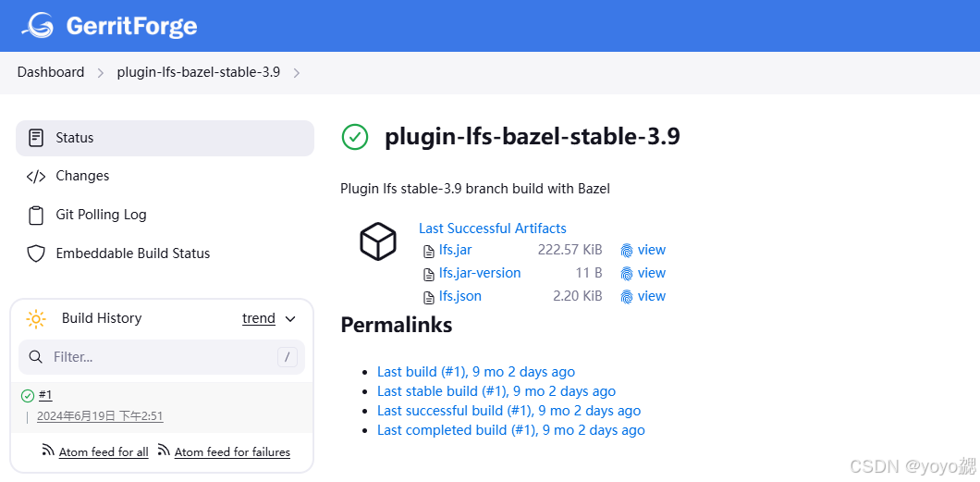Screen dimensions: 980x482
Task: Click the fingerprint icon in lfs.jar row
Action: point(627,251)
